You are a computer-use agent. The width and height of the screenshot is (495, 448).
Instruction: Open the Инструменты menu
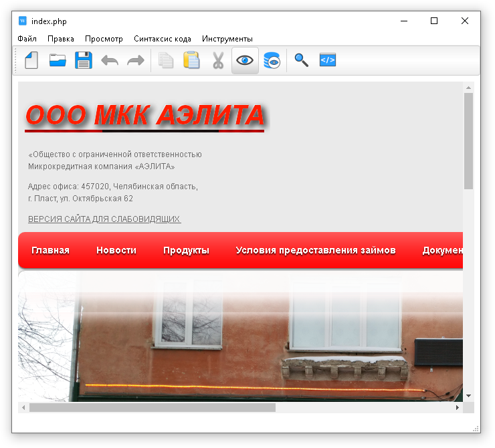pos(227,39)
